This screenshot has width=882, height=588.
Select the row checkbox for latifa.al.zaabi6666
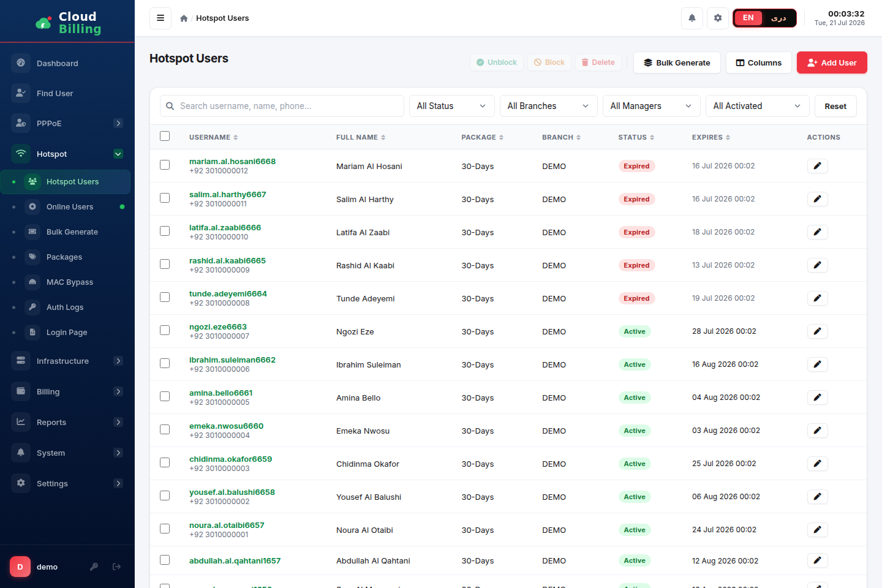coord(165,231)
